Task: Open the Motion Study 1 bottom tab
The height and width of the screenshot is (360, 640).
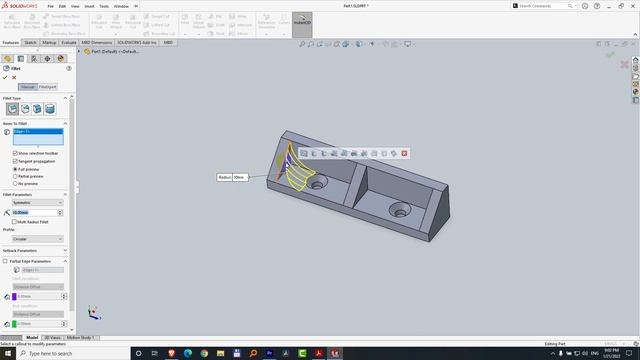Action: click(x=80, y=338)
